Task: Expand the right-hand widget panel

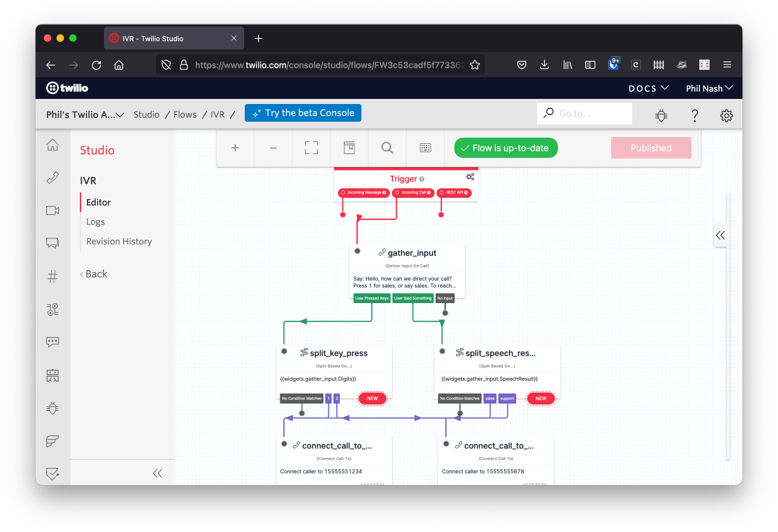Action: click(x=720, y=235)
